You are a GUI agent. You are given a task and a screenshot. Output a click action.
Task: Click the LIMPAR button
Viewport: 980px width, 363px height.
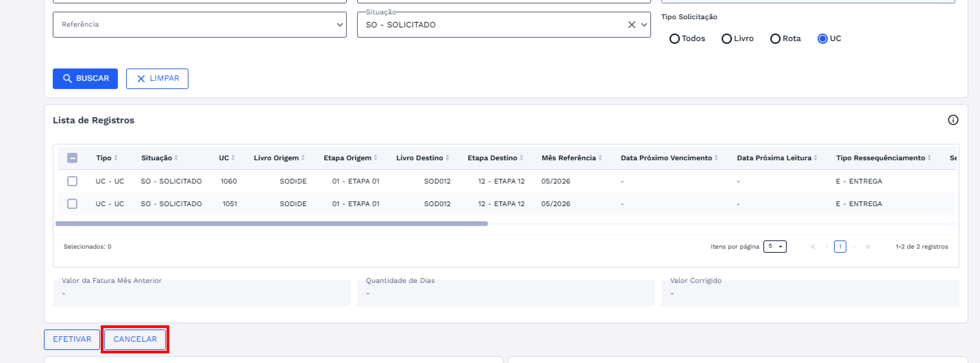coord(157,79)
